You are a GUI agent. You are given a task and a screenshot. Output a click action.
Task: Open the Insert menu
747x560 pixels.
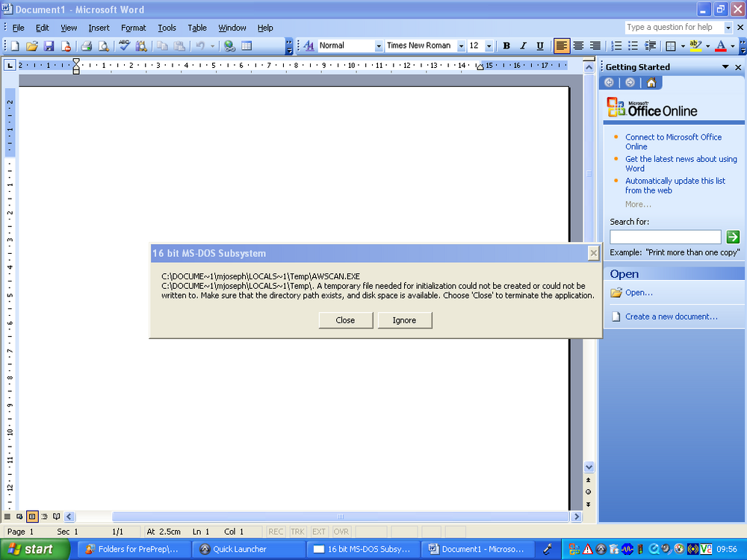pos(99,28)
